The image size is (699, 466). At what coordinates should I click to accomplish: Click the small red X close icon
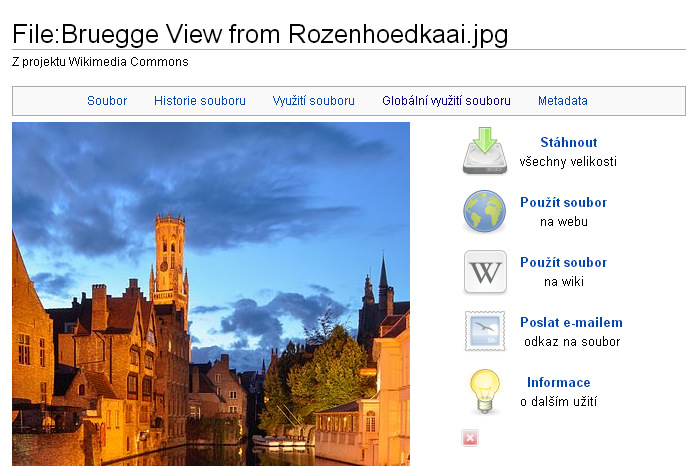click(x=470, y=438)
